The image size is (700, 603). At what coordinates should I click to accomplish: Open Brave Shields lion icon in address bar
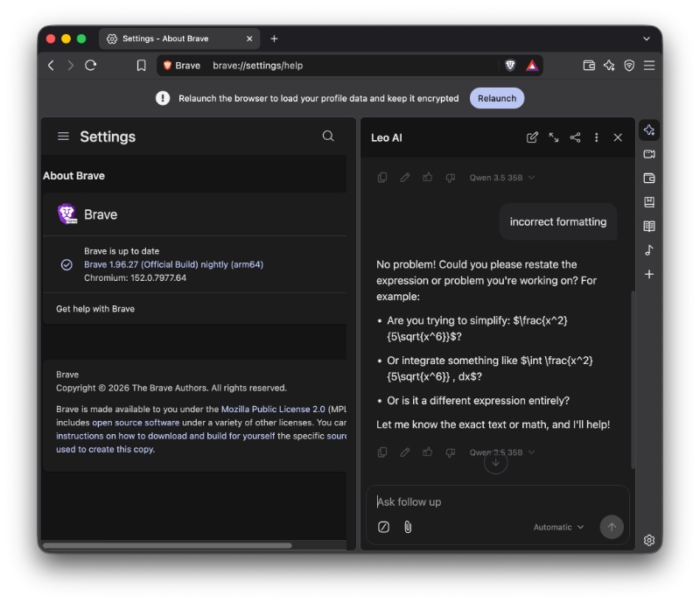point(510,66)
